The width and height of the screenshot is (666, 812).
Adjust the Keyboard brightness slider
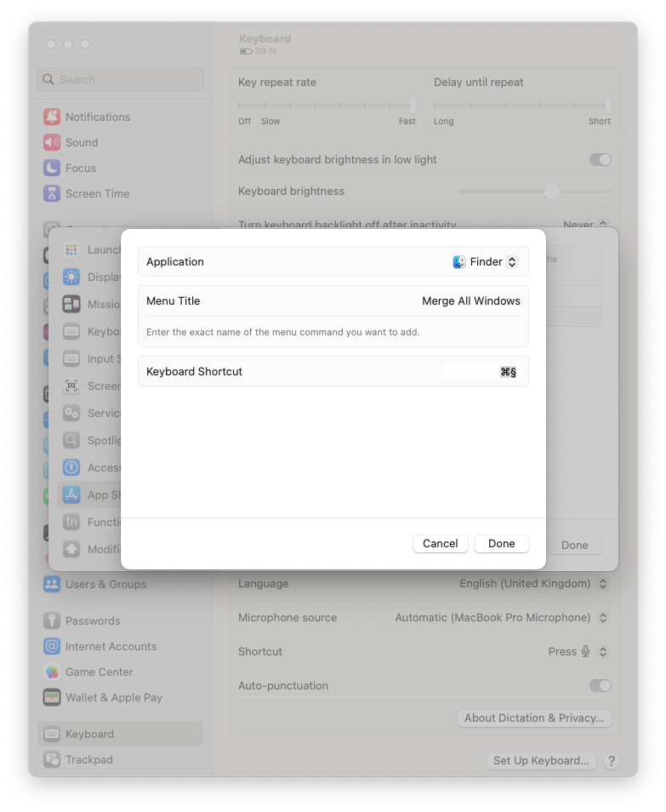(x=552, y=192)
